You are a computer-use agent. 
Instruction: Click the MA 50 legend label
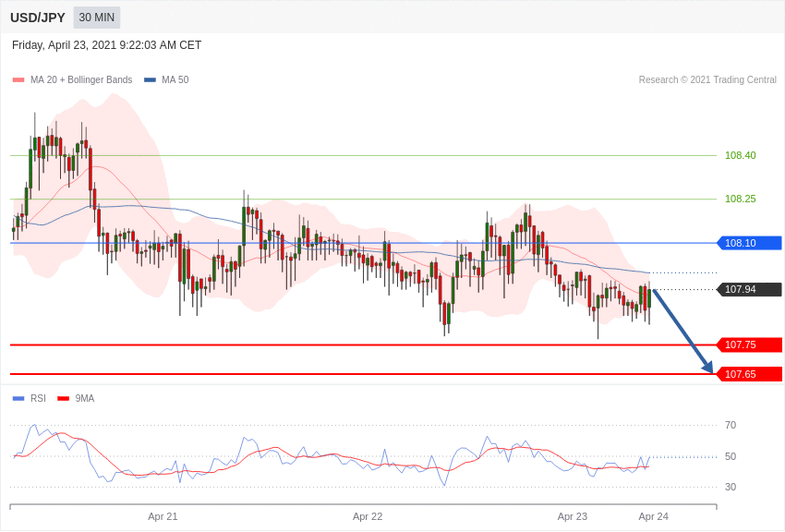tap(175, 79)
